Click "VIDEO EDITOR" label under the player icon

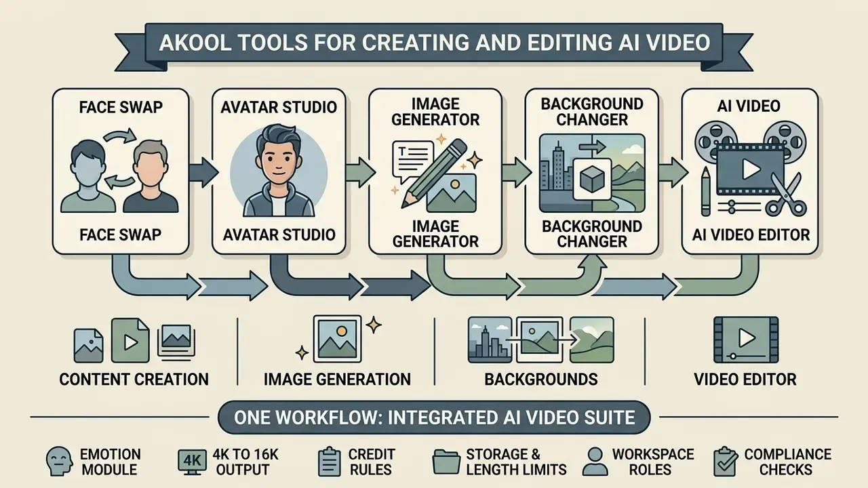[745, 380]
